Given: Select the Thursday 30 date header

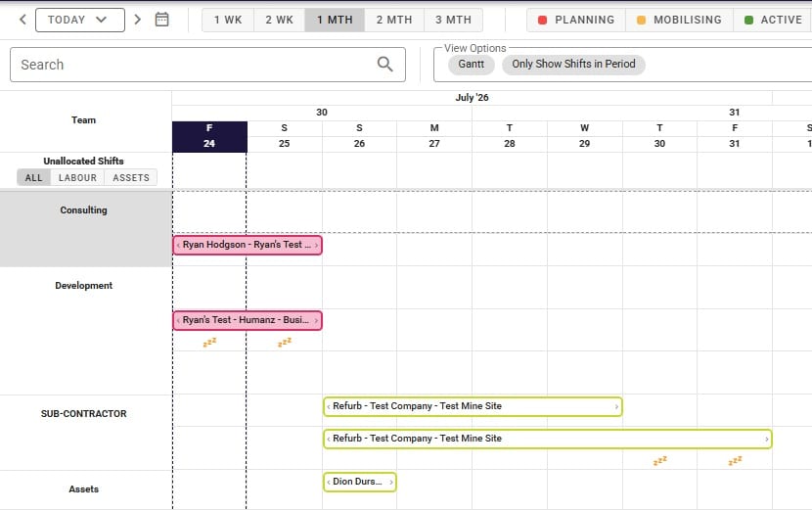Looking at the screenshot, I should [x=659, y=137].
